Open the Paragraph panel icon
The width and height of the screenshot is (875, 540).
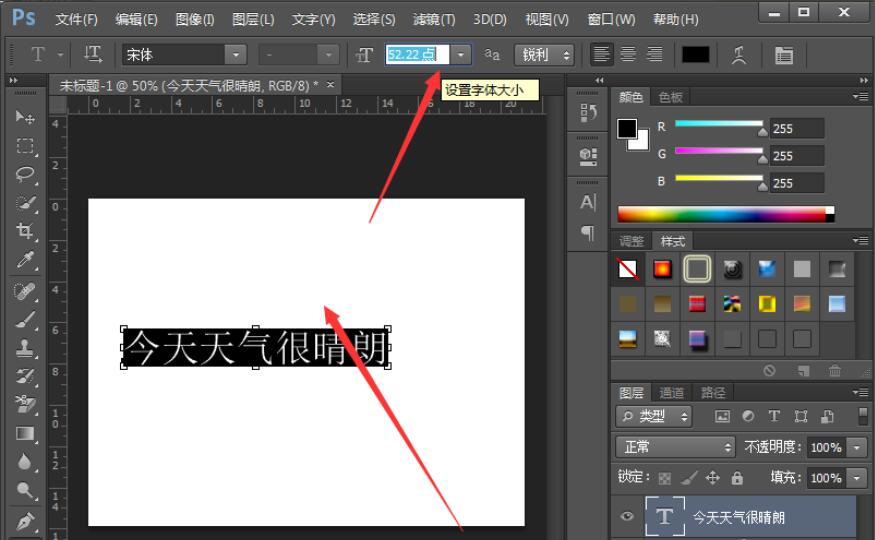coord(588,232)
